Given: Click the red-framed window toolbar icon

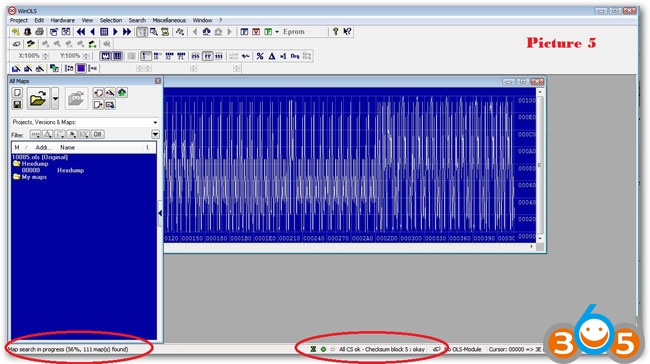Looking at the screenshot, I should click(x=256, y=32).
